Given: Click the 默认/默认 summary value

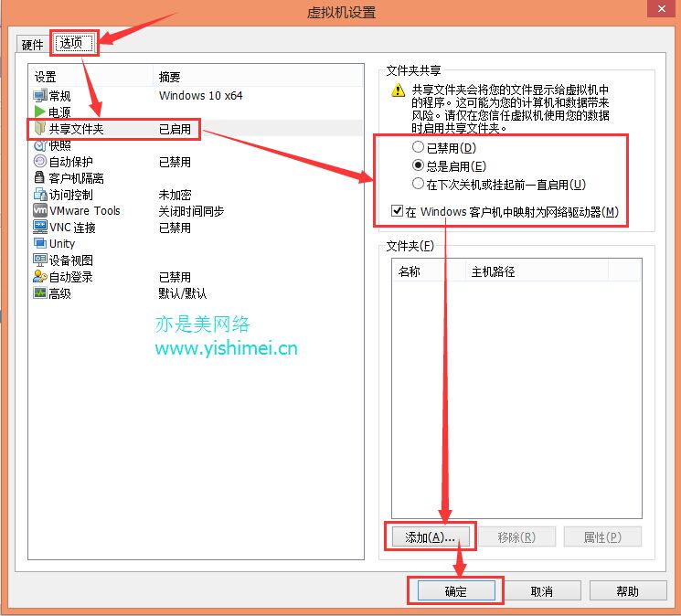Looking at the screenshot, I should [183, 293].
